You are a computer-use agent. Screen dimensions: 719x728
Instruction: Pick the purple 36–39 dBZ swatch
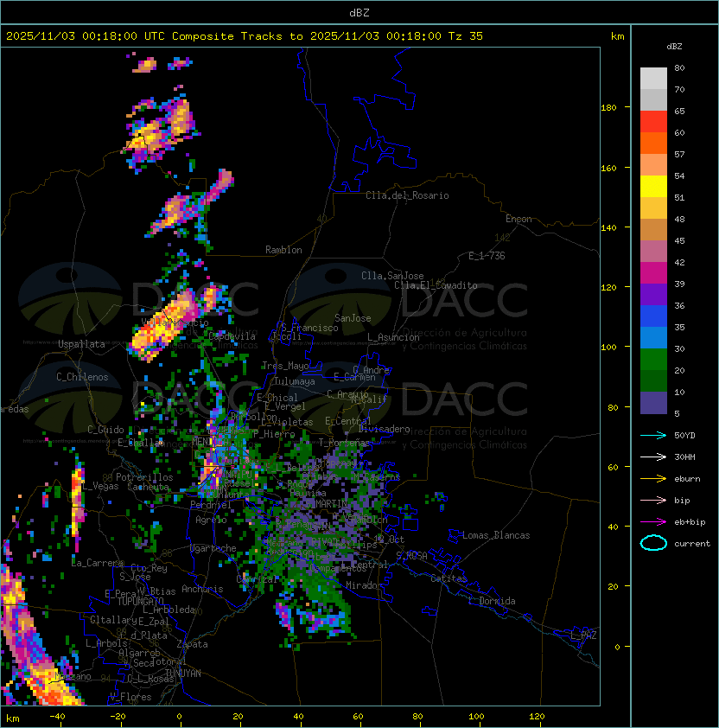click(x=653, y=294)
